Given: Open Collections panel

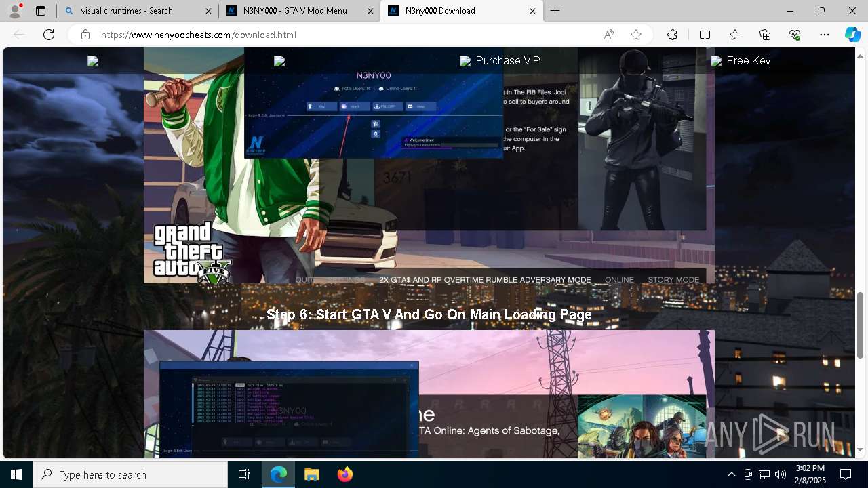Looking at the screenshot, I should [x=765, y=35].
